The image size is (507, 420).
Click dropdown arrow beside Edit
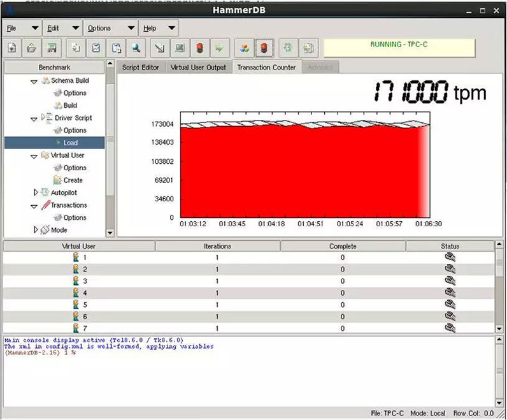click(x=76, y=28)
